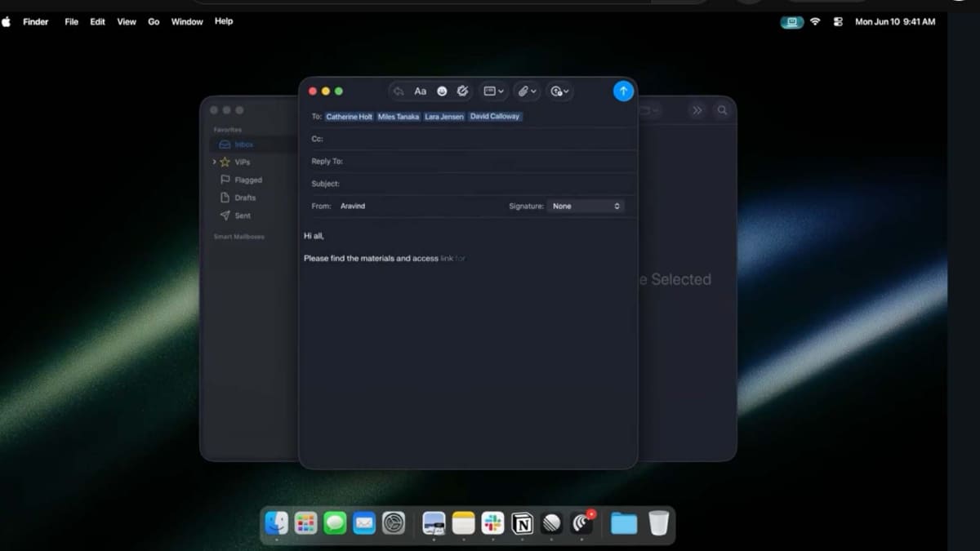The height and width of the screenshot is (551, 980).
Task: Click the From sender name Aravind
Action: pos(353,207)
